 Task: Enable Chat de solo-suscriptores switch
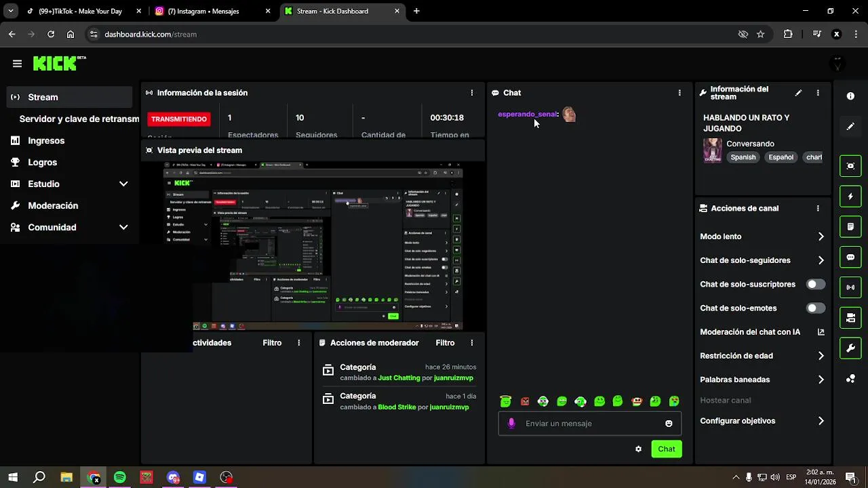point(816,285)
